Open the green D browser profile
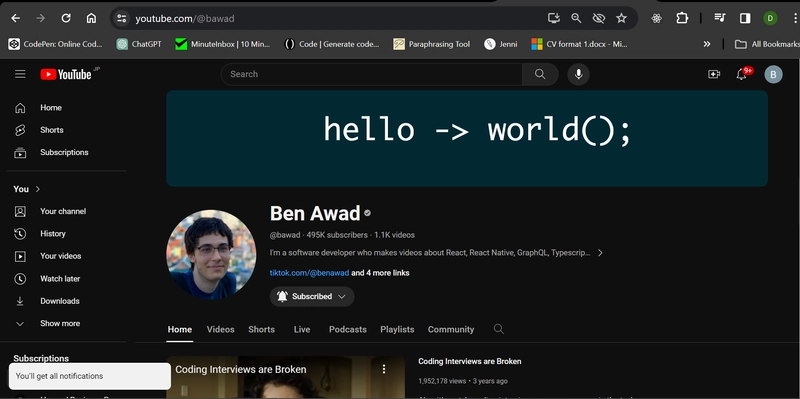This screenshot has width=800, height=399. tap(770, 18)
